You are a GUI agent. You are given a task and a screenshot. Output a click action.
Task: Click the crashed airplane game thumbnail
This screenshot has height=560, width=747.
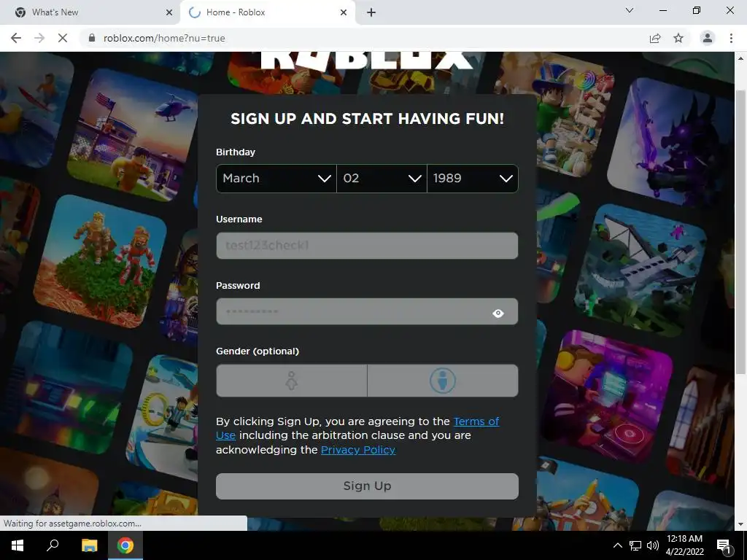pos(640,271)
